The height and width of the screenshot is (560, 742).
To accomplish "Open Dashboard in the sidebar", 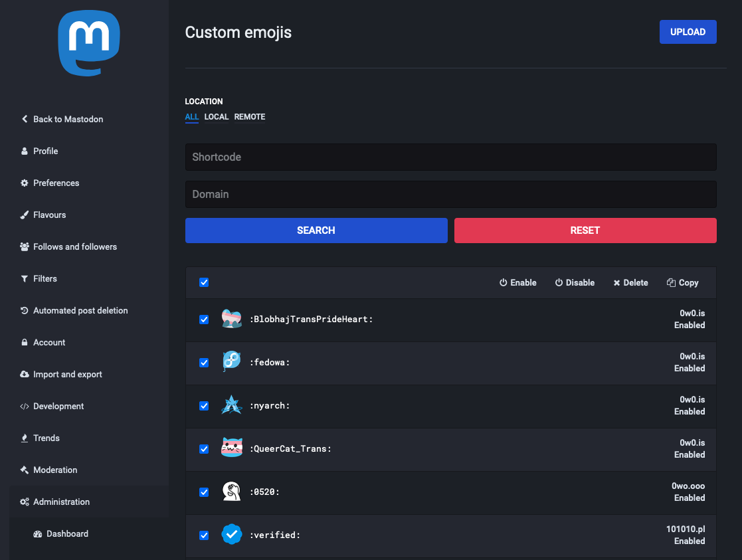I will 67,533.
